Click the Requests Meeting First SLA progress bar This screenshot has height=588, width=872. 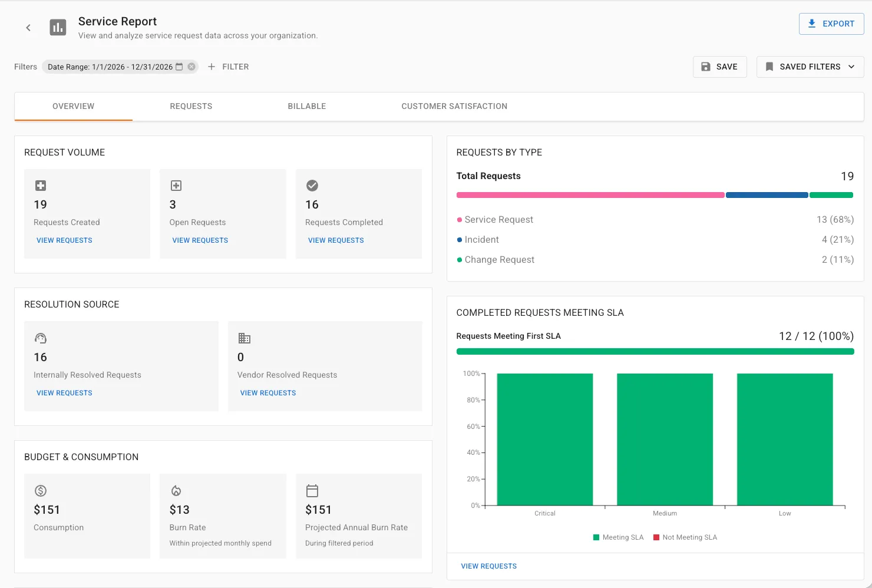tap(655, 352)
